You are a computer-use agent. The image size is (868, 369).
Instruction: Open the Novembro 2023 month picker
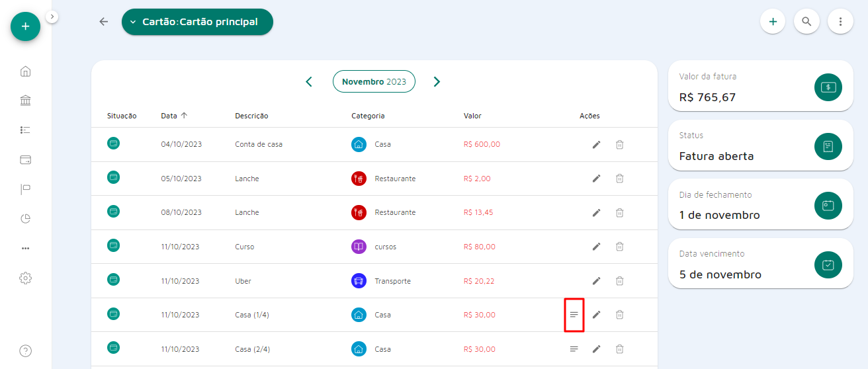click(x=374, y=81)
